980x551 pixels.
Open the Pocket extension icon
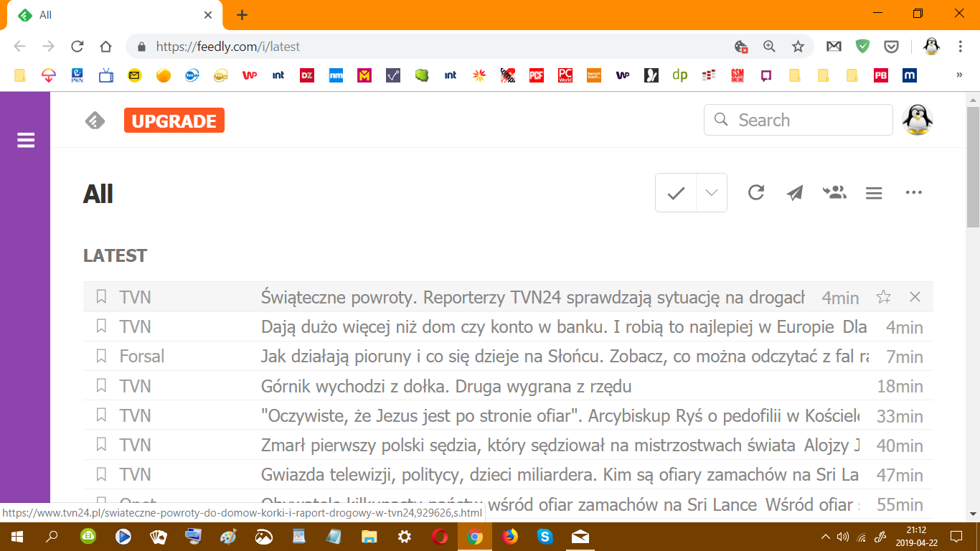pos(891,47)
